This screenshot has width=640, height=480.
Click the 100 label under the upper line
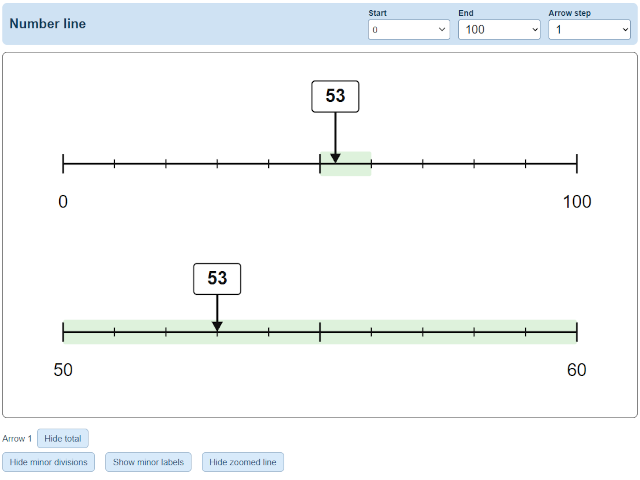[x=577, y=202]
